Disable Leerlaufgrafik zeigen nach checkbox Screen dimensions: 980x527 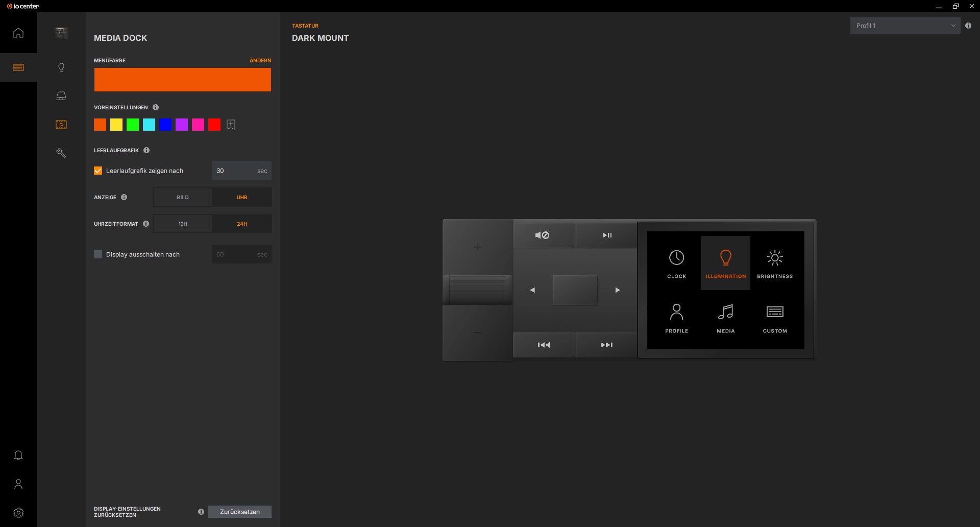(x=98, y=171)
